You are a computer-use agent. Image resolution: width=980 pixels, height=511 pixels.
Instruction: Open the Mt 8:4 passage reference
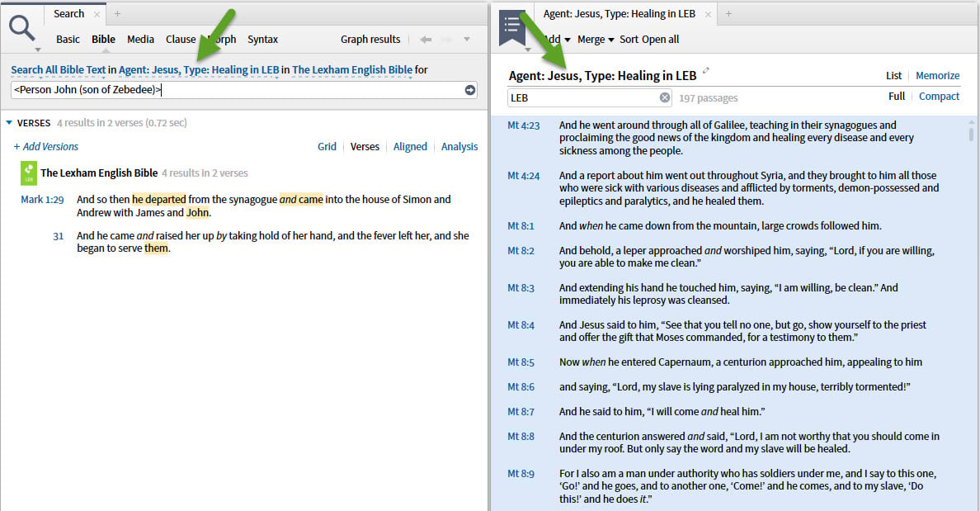[x=521, y=325]
